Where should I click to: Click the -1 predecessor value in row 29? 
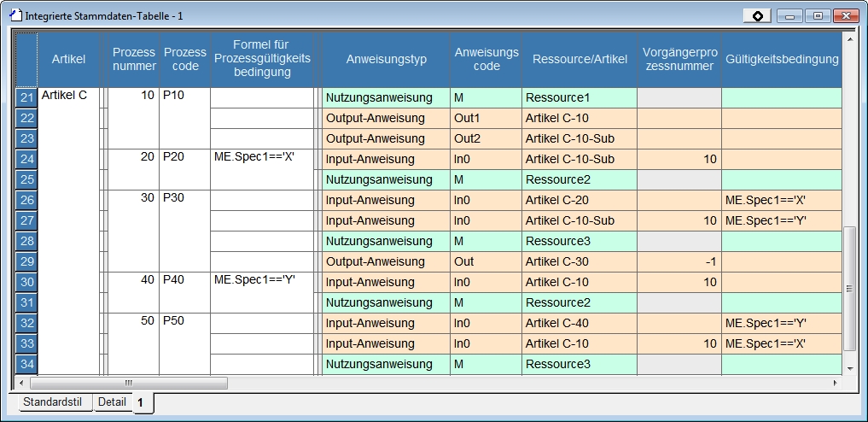pos(679,261)
